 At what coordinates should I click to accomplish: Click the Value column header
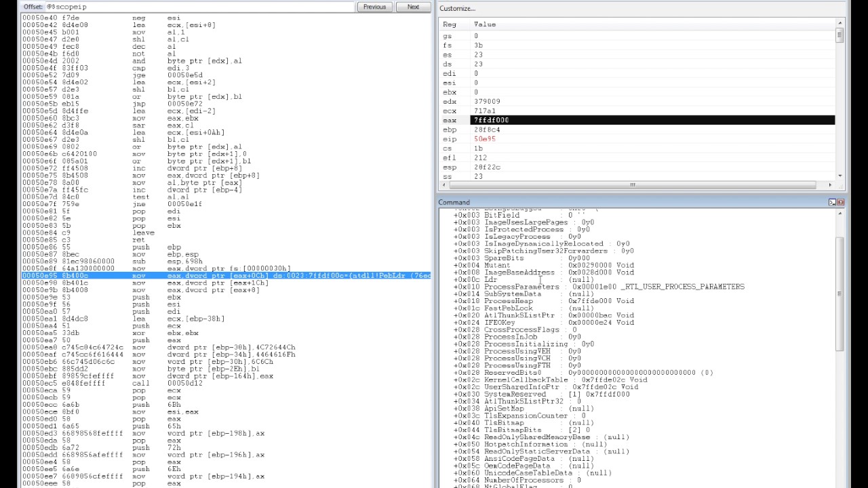coord(484,24)
